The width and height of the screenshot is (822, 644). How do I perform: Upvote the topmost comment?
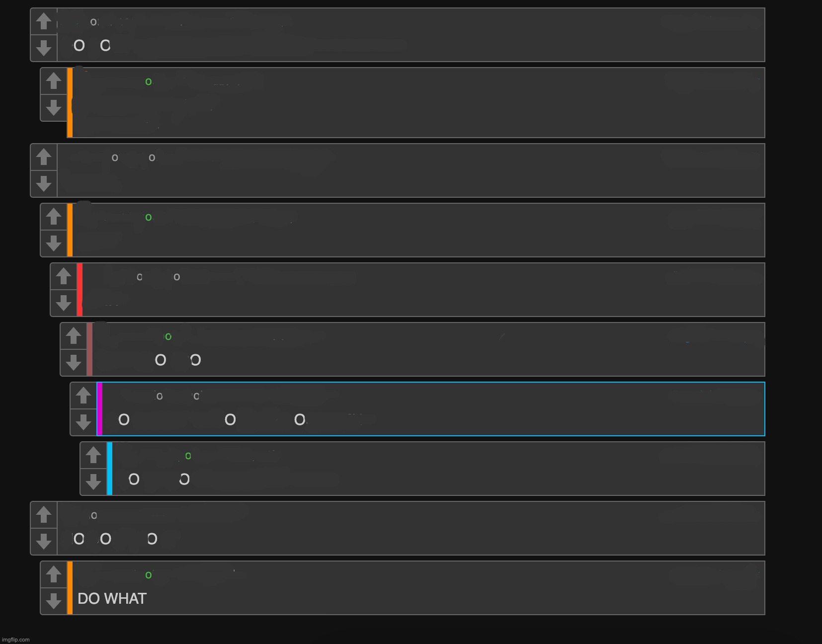tap(44, 21)
